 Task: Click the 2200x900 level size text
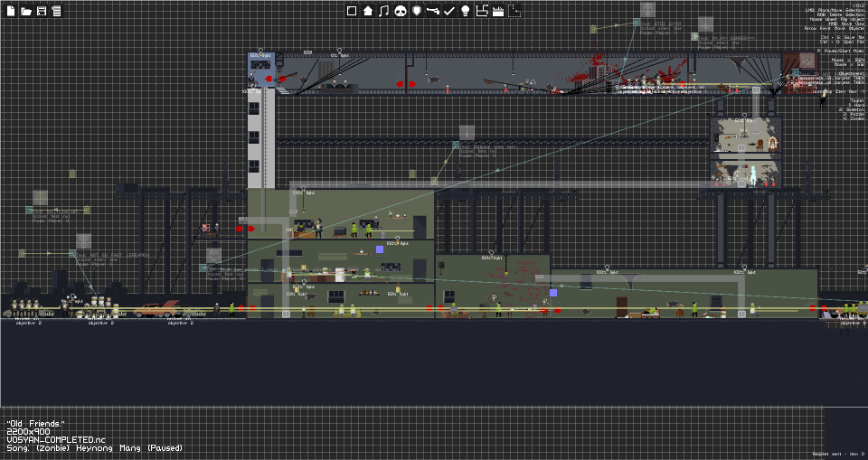pyautogui.click(x=28, y=432)
